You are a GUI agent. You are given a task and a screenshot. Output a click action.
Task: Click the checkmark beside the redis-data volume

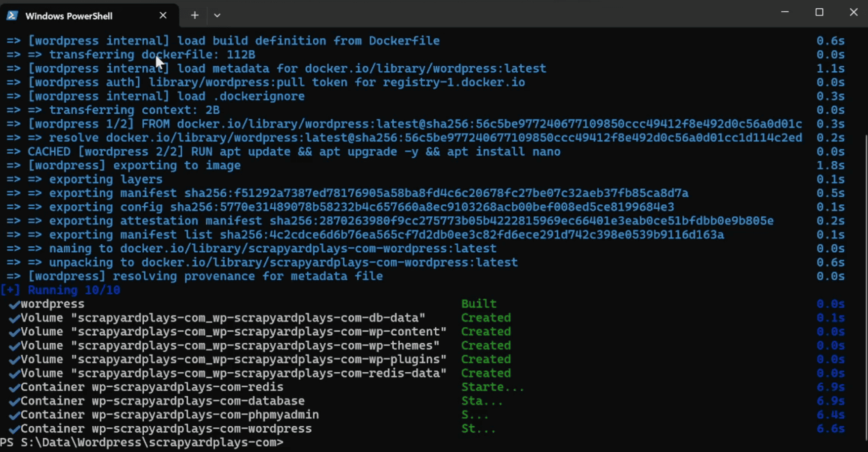(13, 373)
